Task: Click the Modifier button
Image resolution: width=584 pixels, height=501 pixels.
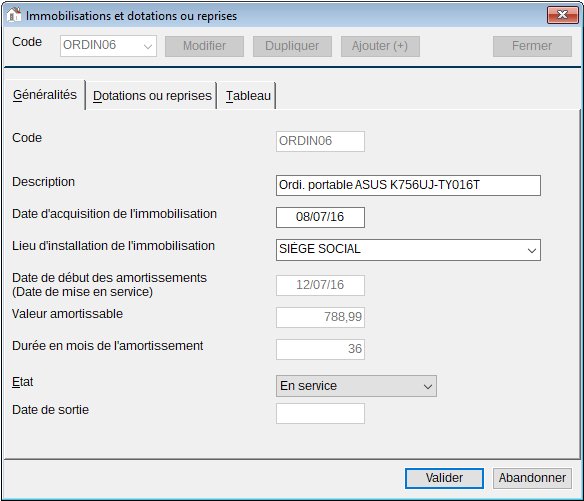Action: pyautogui.click(x=204, y=46)
